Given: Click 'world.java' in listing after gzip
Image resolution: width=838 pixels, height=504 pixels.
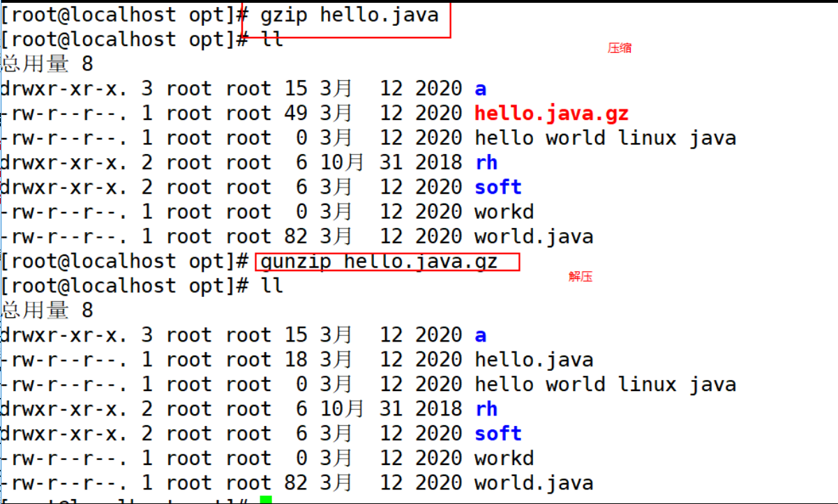Looking at the screenshot, I should 534,236.
